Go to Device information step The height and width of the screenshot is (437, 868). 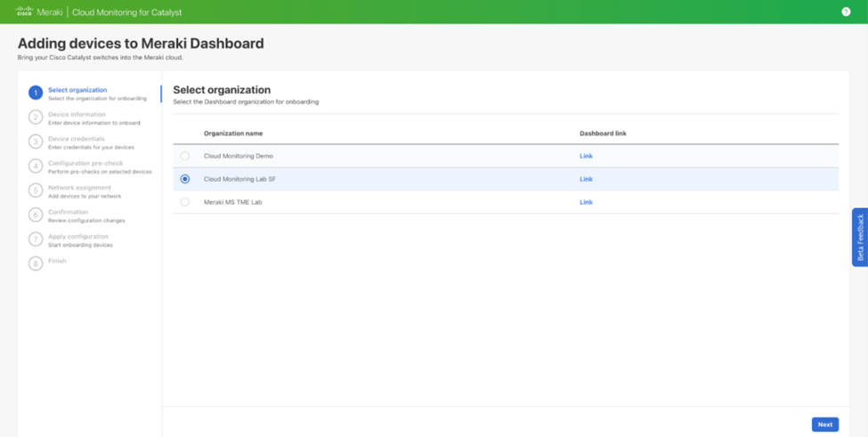[77, 115]
